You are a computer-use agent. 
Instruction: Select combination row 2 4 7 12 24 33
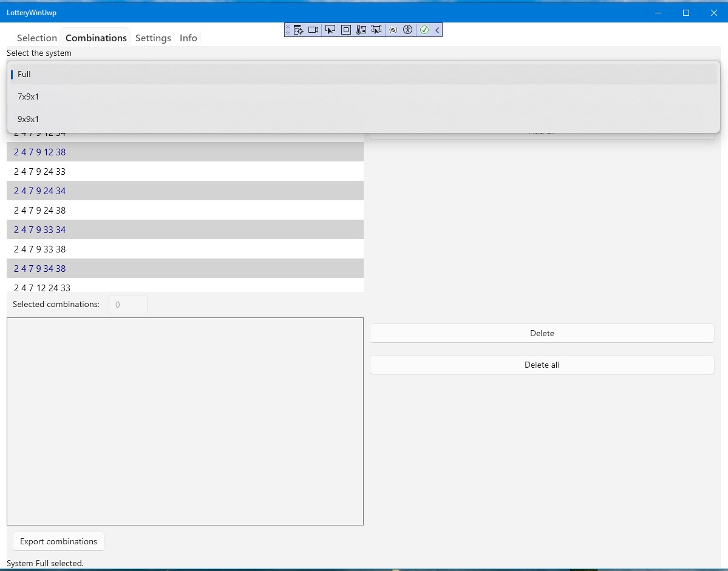click(185, 285)
